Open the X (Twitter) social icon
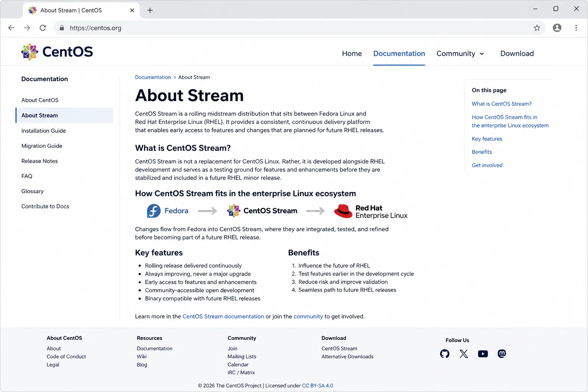588x392 pixels. 464,354
